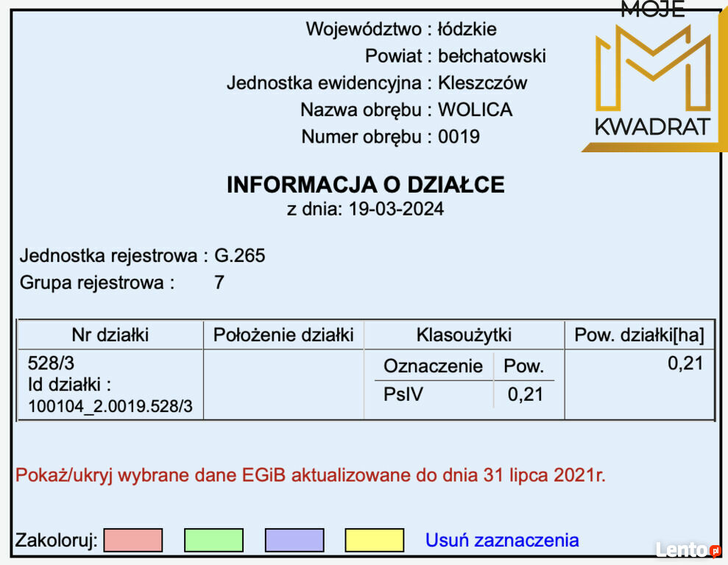The image size is (728, 565).
Task: Click the 'Nr działki' column header
Action: 110,335
